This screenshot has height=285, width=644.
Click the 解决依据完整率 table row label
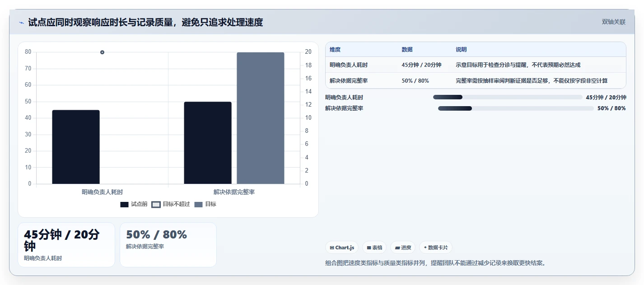pos(349,81)
